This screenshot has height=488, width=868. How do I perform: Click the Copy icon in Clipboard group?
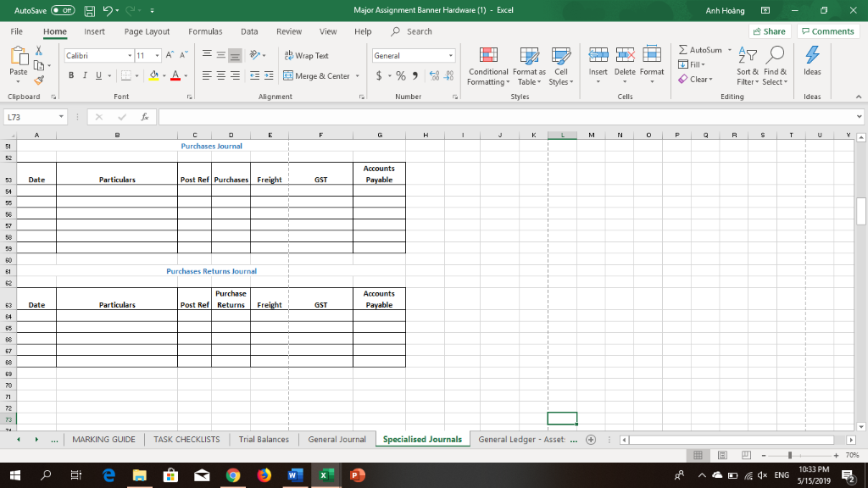pos(39,65)
